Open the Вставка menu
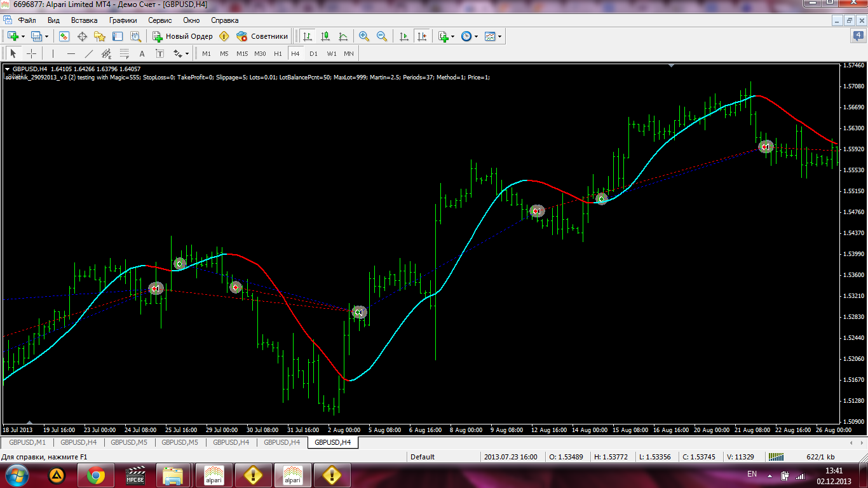868x488 pixels. 84,20
